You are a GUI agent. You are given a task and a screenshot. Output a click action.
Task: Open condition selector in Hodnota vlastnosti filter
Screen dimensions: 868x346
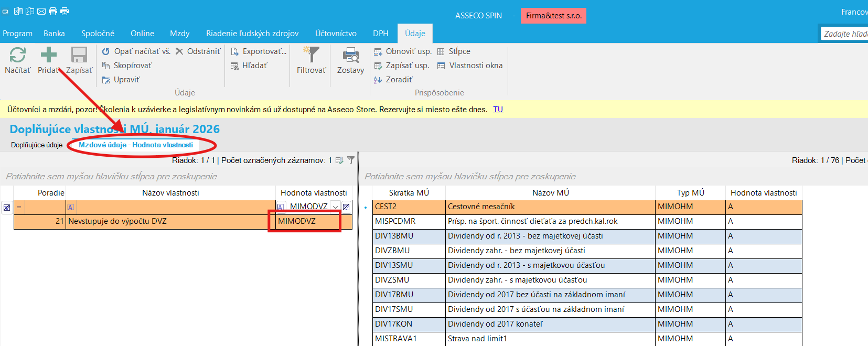(281, 207)
